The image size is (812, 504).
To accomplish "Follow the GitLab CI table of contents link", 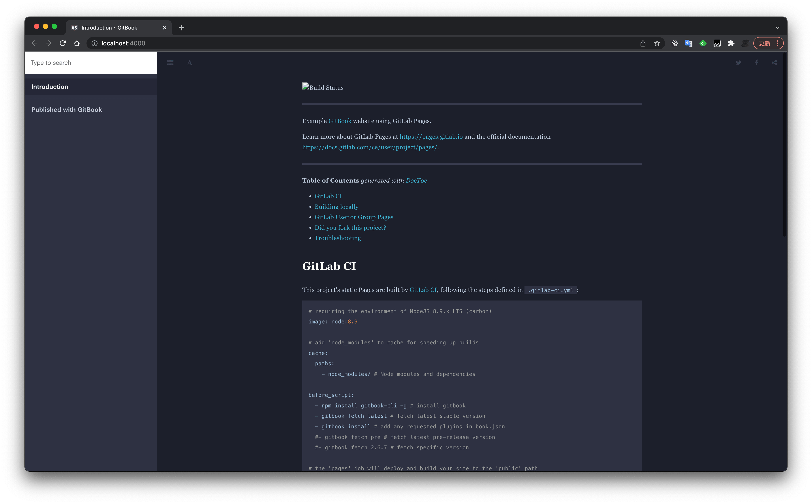I will (328, 196).
